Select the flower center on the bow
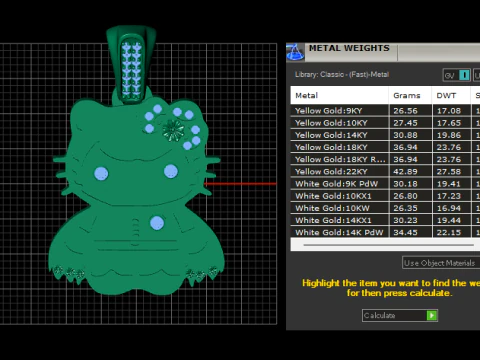Viewport: 480px width, 360px height. pyautogui.click(x=173, y=130)
